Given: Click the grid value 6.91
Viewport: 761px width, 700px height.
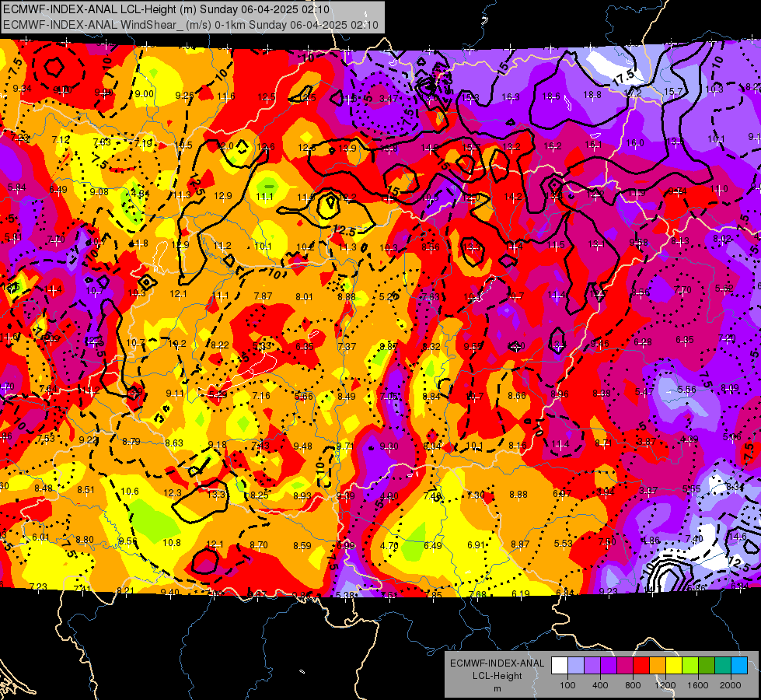Looking at the screenshot, I should [x=476, y=545].
